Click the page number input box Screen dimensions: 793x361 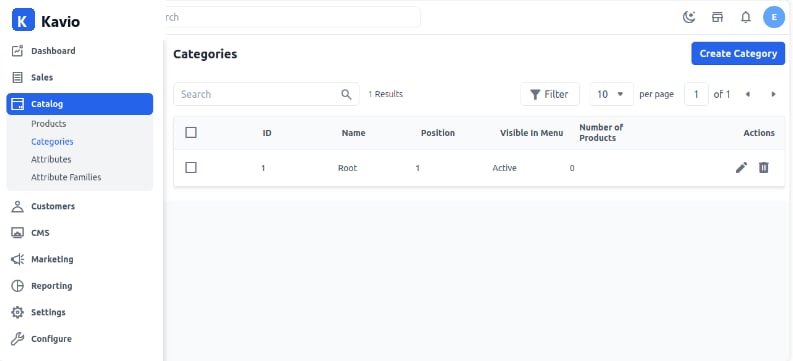coord(696,94)
